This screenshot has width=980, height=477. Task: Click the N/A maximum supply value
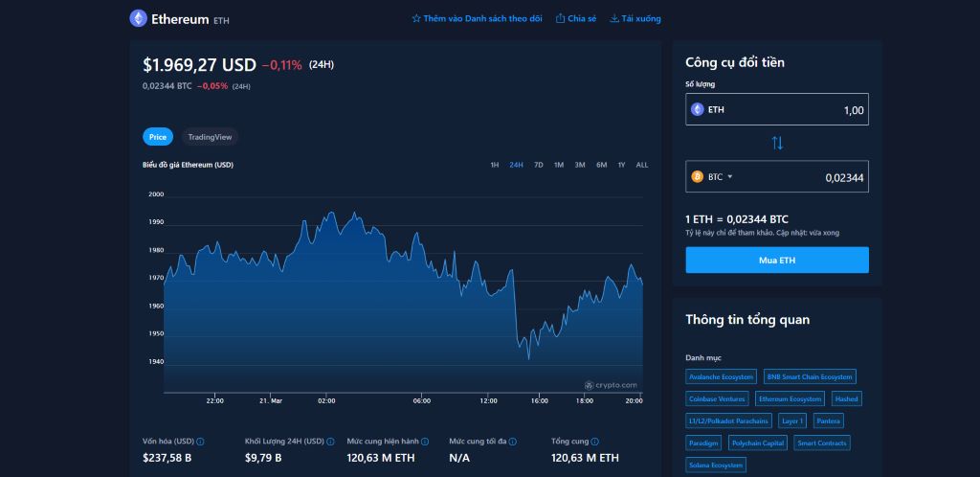tap(459, 458)
